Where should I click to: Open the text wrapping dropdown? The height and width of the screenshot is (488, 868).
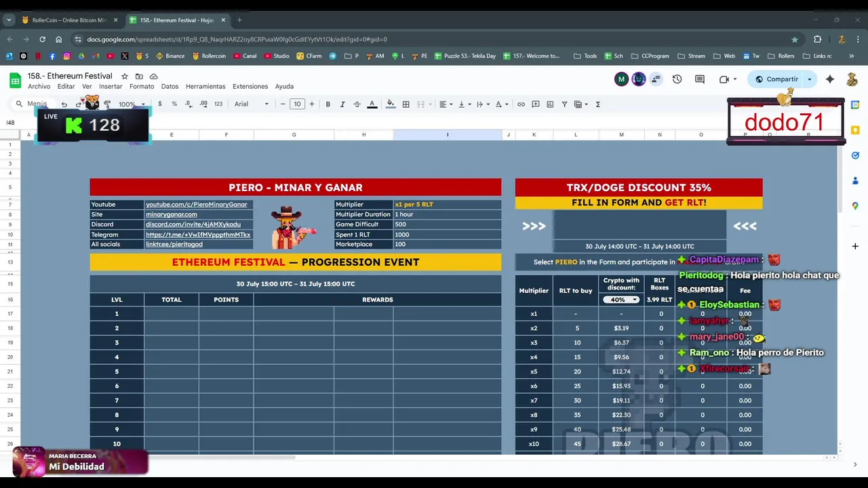pos(483,104)
